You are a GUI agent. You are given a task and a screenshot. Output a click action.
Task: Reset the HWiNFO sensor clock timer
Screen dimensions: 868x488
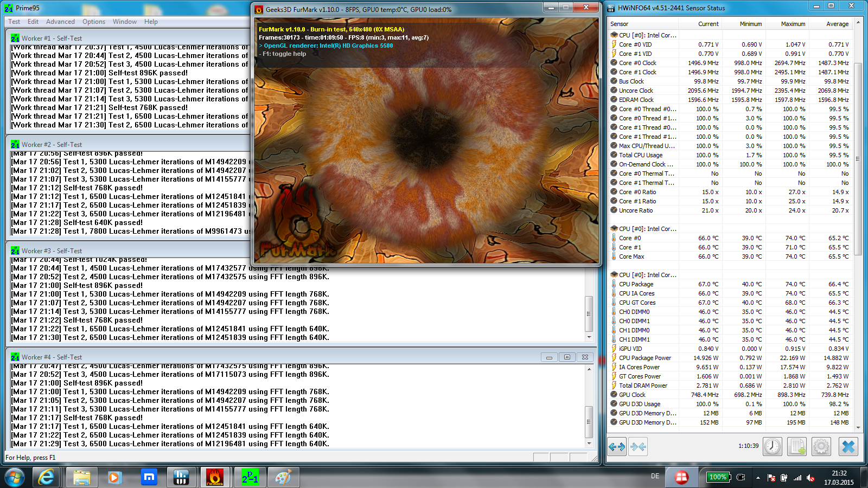773,447
